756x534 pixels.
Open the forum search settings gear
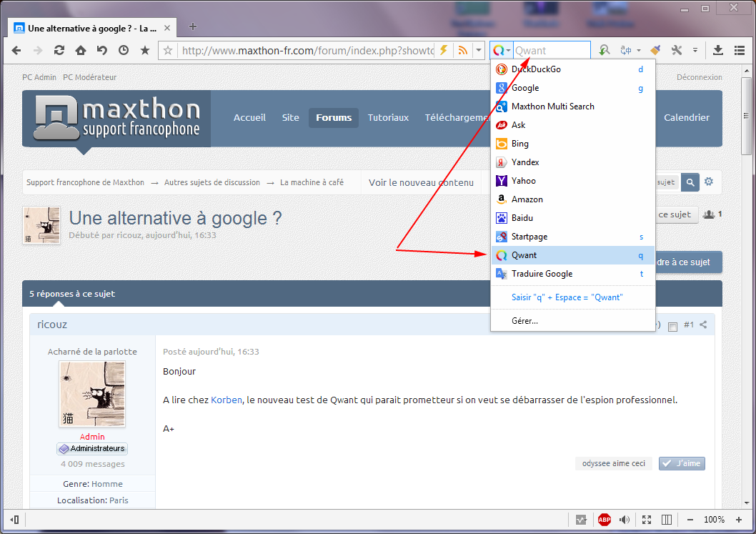pyautogui.click(x=709, y=182)
